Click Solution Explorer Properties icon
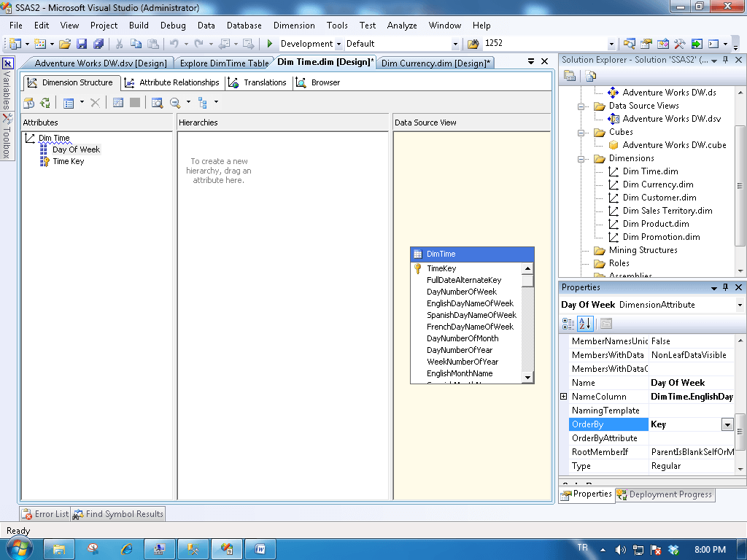The width and height of the screenshot is (747, 560). 570,76
